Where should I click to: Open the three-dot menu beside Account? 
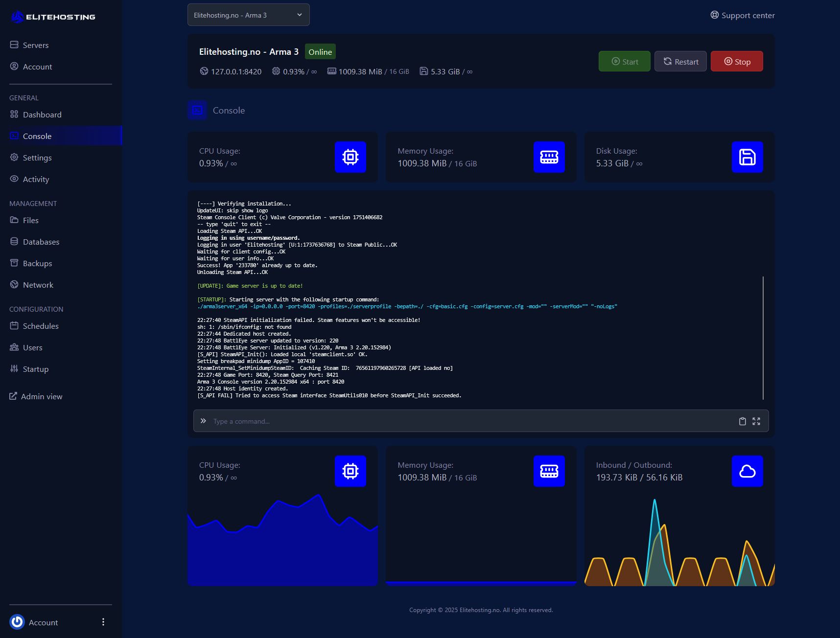click(103, 622)
